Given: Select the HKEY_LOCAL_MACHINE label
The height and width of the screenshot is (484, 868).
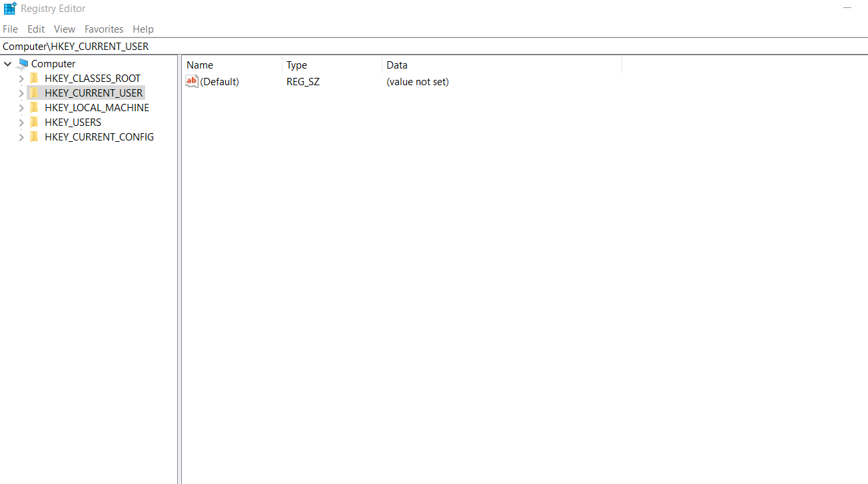Looking at the screenshot, I should pos(97,108).
